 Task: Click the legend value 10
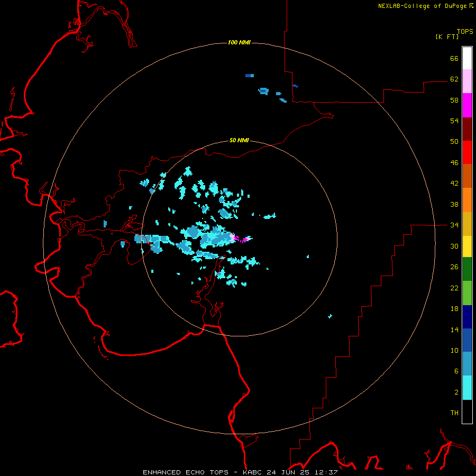point(454,350)
